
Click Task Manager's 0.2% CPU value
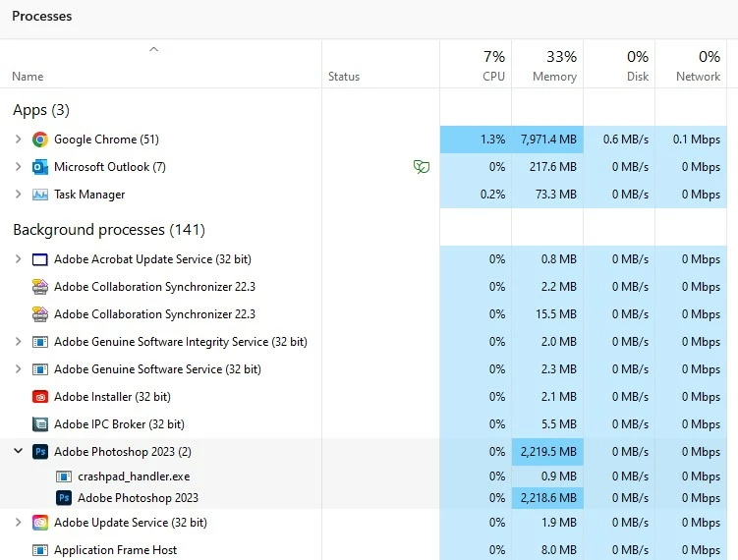point(492,195)
